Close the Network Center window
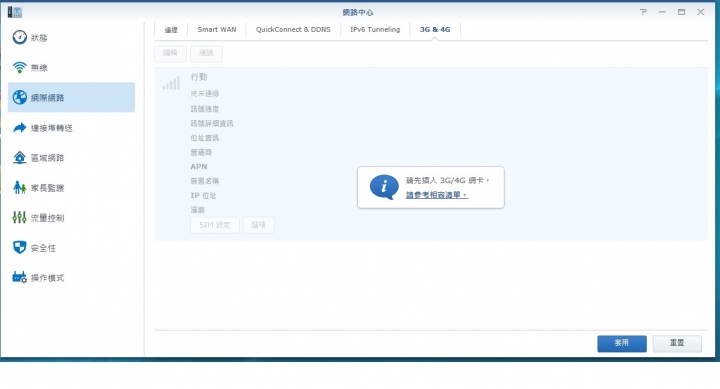The width and height of the screenshot is (720, 389). [700, 12]
